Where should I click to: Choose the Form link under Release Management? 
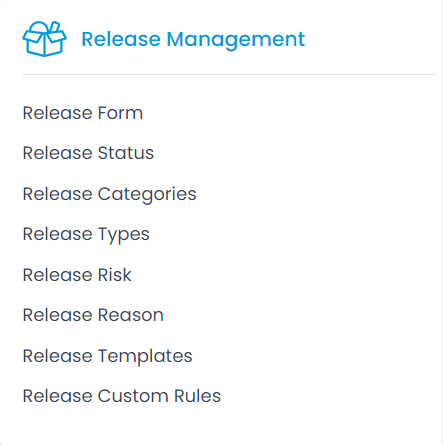(83, 113)
